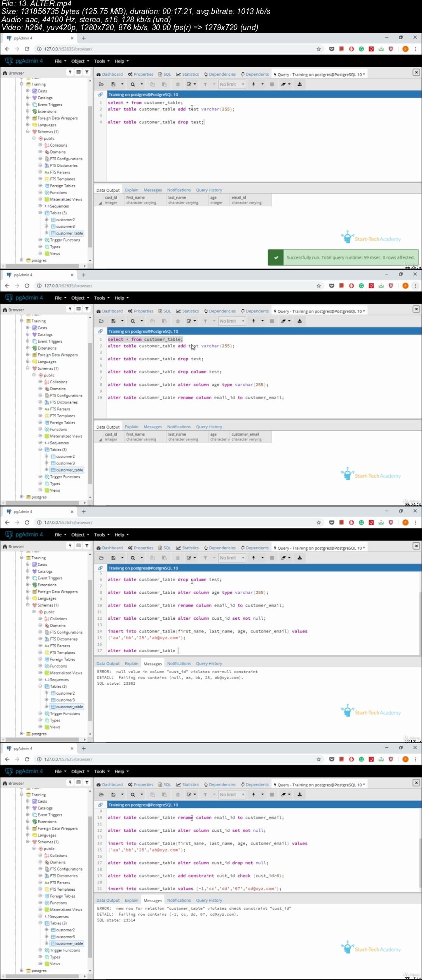Click data filter funnel icon in customer_email frame toolbar
The width and height of the screenshot is (422, 980).
tap(205, 321)
